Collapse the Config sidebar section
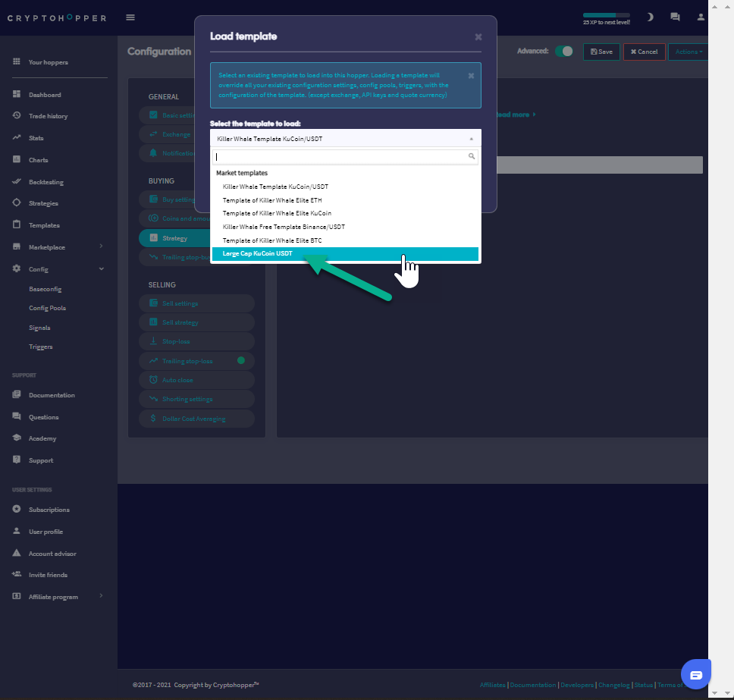 pyautogui.click(x=101, y=269)
